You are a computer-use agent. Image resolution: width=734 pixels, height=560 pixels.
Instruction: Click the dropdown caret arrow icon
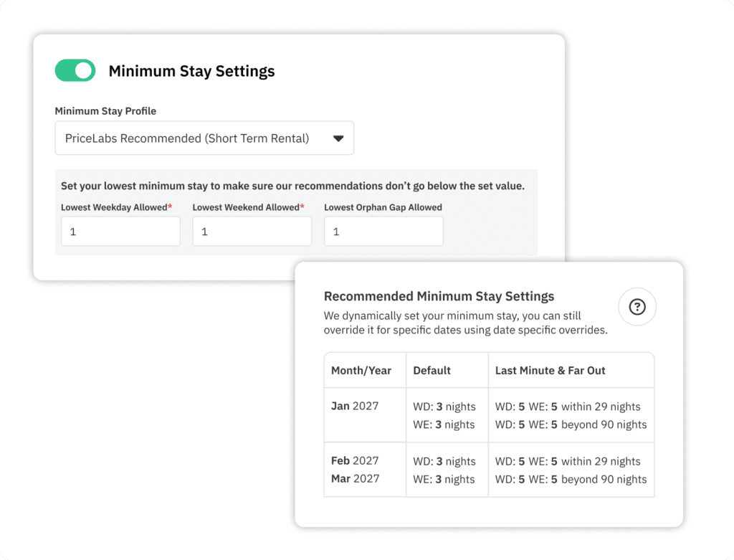pos(338,138)
